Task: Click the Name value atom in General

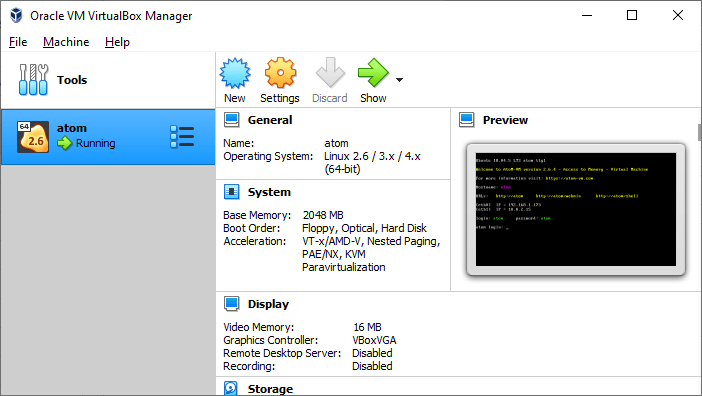Action: (336, 143)
